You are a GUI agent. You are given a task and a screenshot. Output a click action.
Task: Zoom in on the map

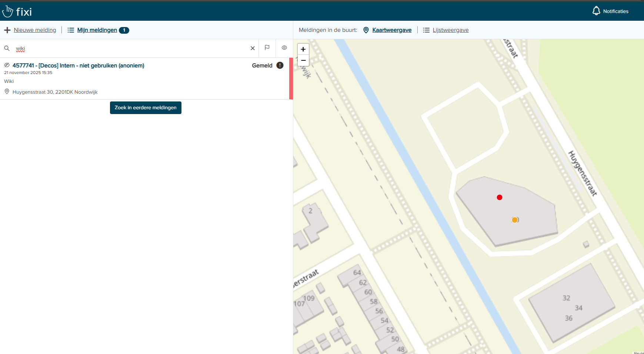303,49
